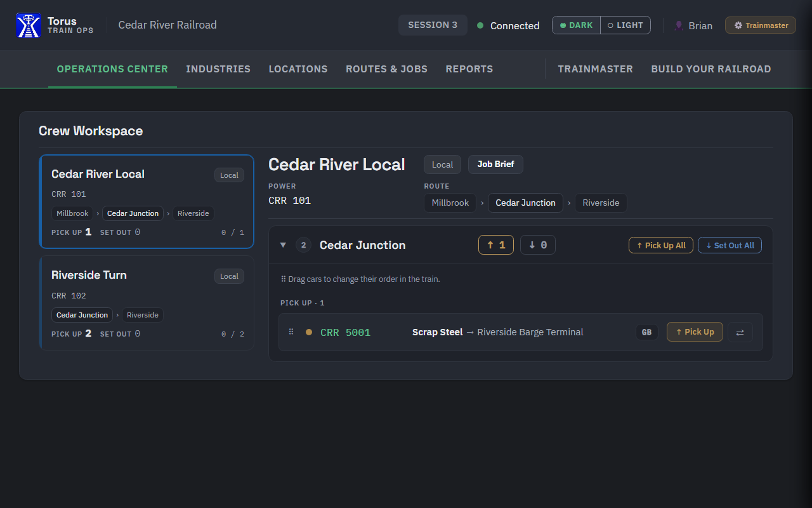Click Riverside in the main route chips

601,203
